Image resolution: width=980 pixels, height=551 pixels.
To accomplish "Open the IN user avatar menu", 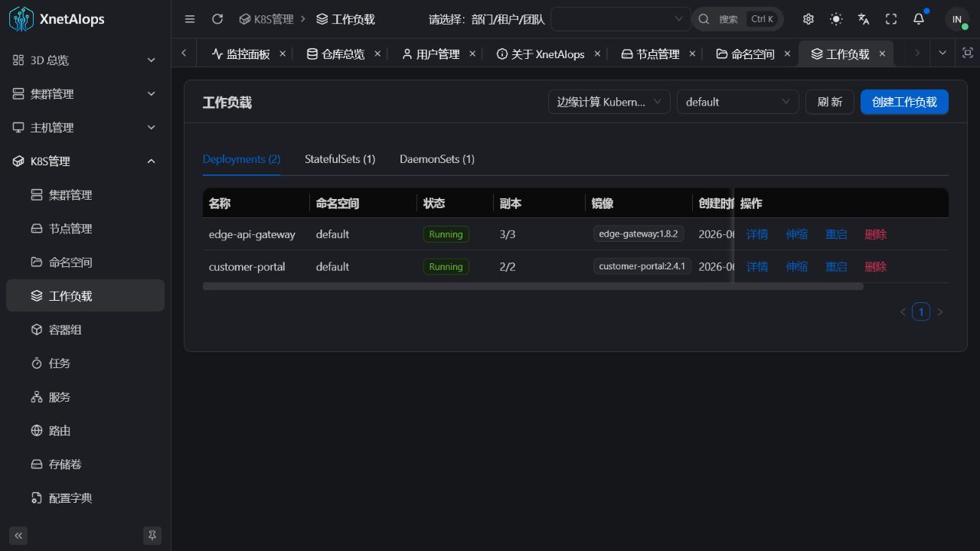I will (957, 19).
